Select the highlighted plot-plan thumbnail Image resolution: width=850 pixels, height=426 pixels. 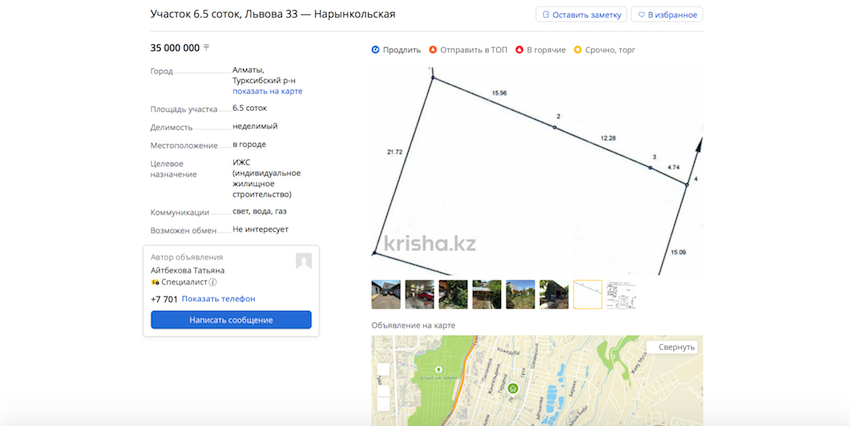587,294
